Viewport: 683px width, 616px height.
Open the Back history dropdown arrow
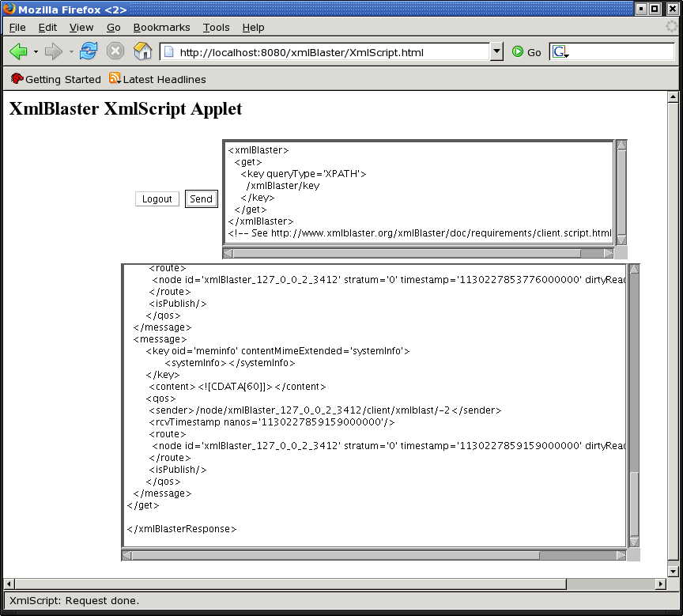[x=36, y=52]
